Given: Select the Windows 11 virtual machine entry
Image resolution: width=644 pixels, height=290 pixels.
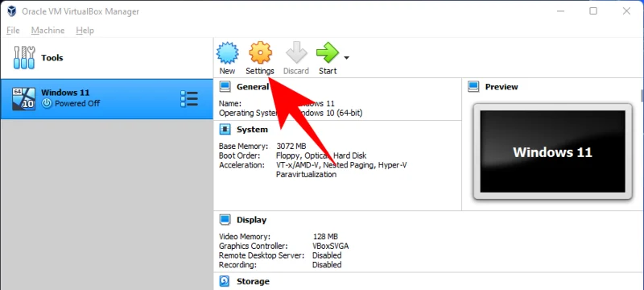Looking at the screenshot, I should tap(107, 99).
